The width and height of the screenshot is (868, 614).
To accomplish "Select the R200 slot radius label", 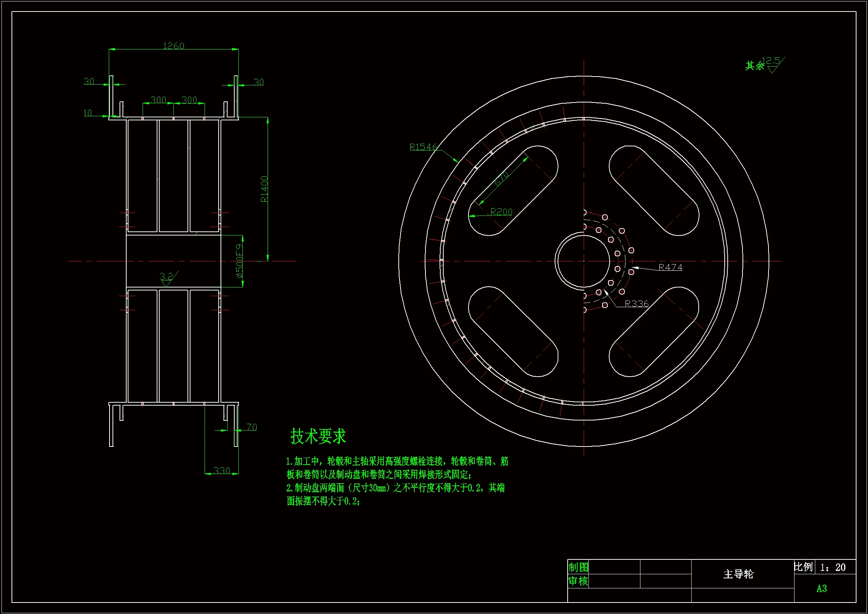I will tap(501, 212).
